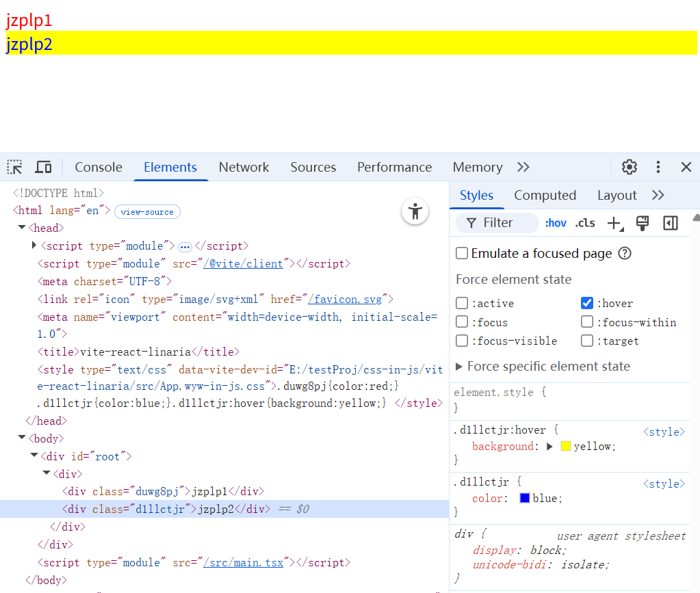Switch to the Network tab
The height and width of the screenshot is (593, 700).
click(x=244, y=168)
